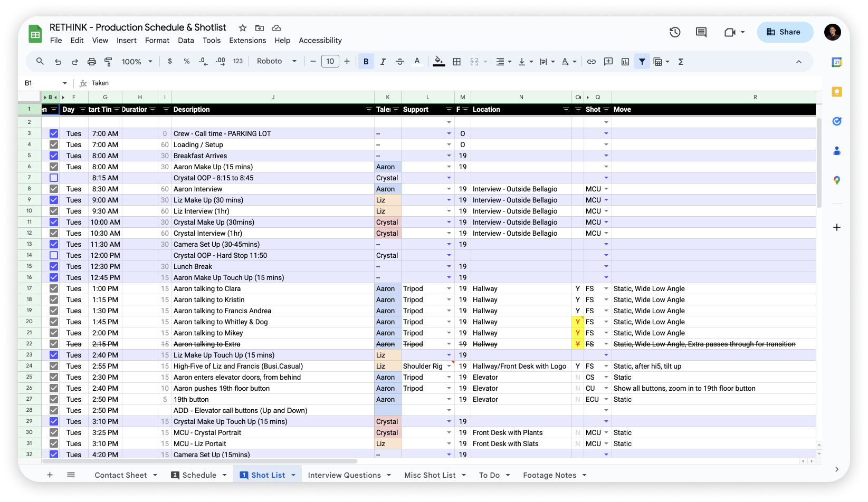Open the Extensions menu

[247, 41]
